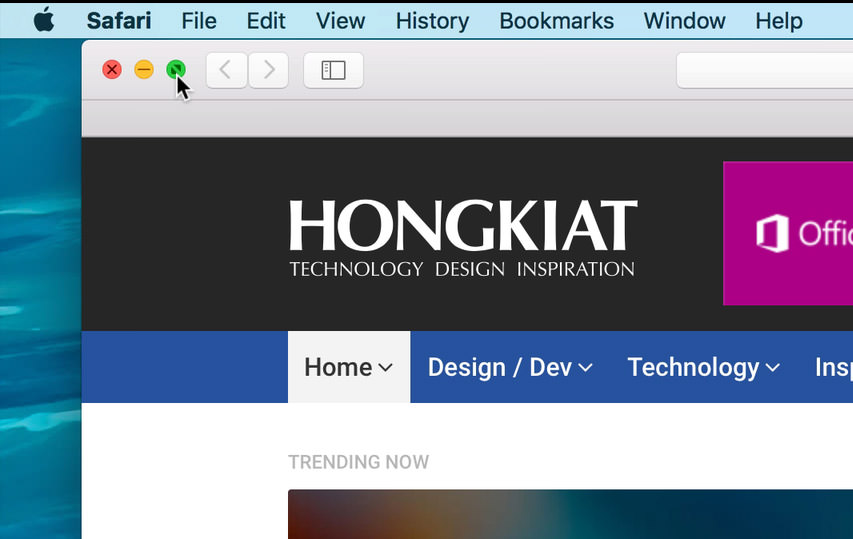Expand the Design / Dev dropdown chevron
Screen dimensions: 853x539
pyautogui.click(x=585, y=368)
